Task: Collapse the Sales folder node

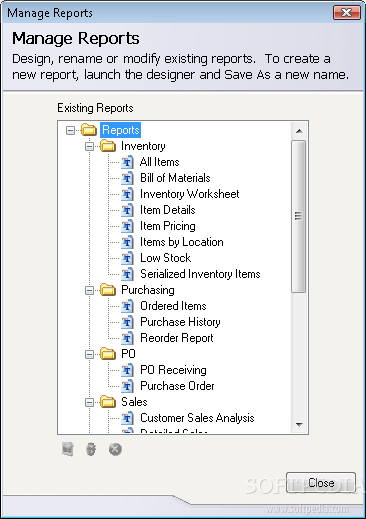Action: 89,402
